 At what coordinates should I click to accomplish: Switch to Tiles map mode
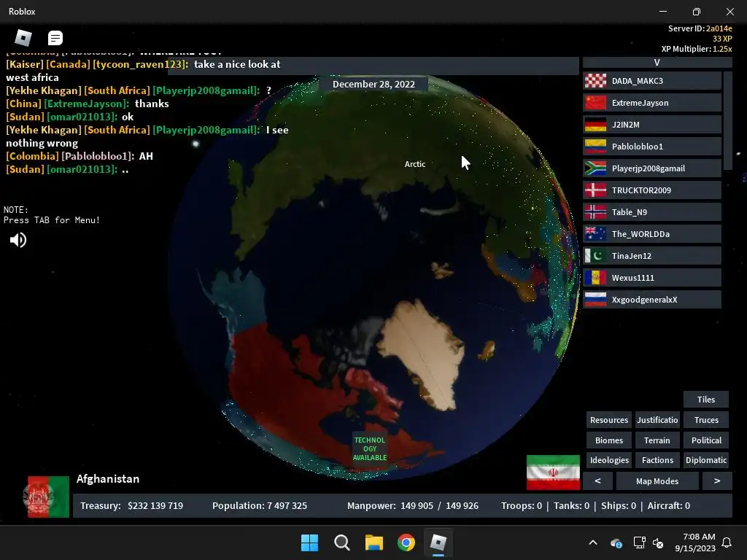click(x=706, y=400)
